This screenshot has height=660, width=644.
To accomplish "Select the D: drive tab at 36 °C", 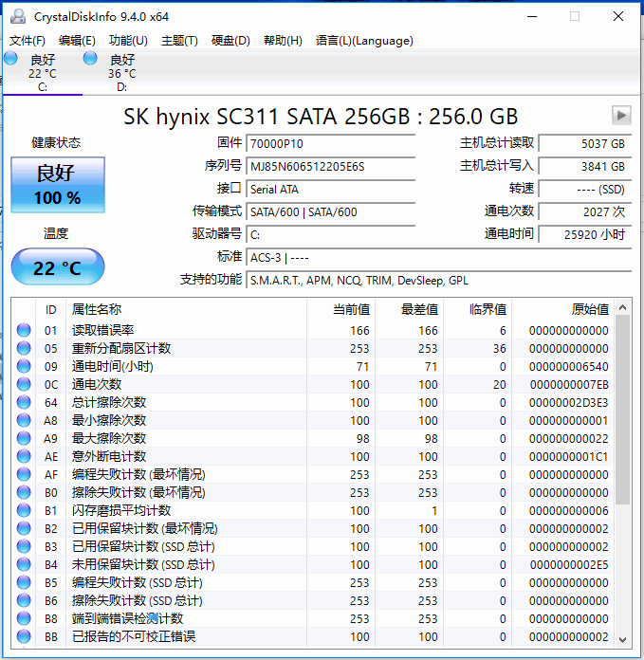I will tap(122, 72).
